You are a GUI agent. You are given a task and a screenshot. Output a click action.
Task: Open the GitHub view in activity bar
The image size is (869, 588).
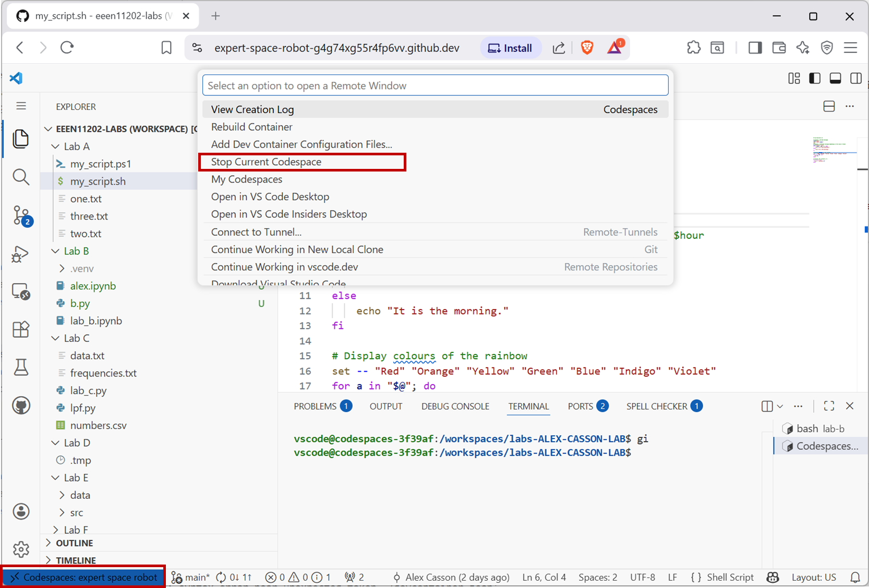pos(21,406)
